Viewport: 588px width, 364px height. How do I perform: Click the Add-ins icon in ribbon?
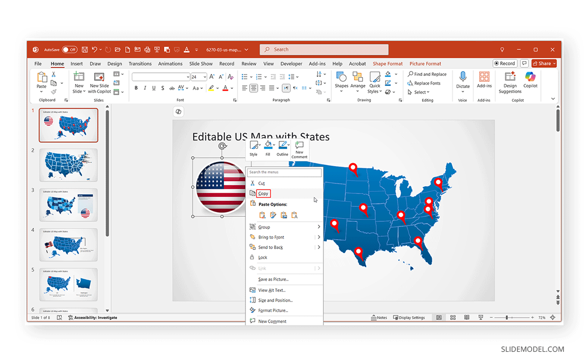[484, 80]
